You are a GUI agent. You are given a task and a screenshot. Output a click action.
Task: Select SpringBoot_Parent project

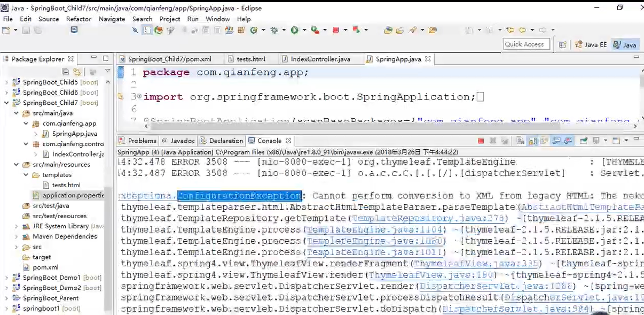pyautogui.click(x=51, y=298)
